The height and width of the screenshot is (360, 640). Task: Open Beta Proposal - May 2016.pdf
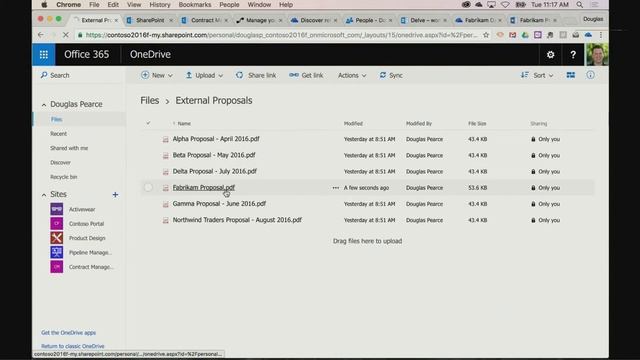coord(214,155)
